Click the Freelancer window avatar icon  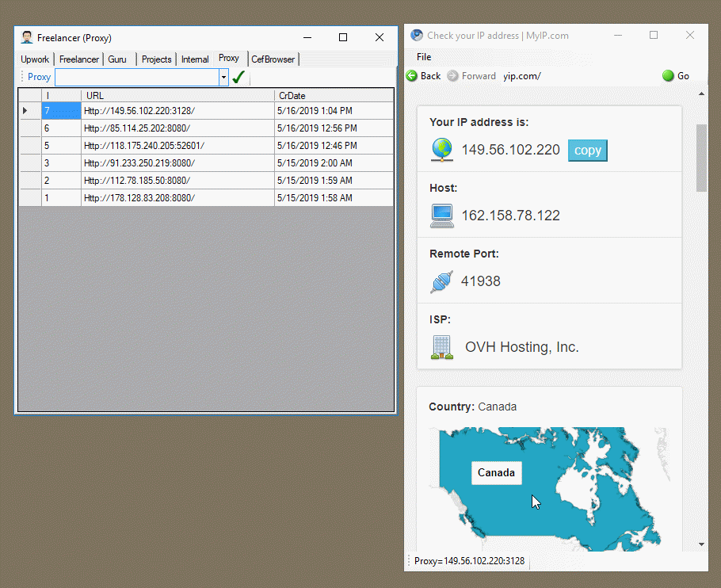tap(27, 38)
